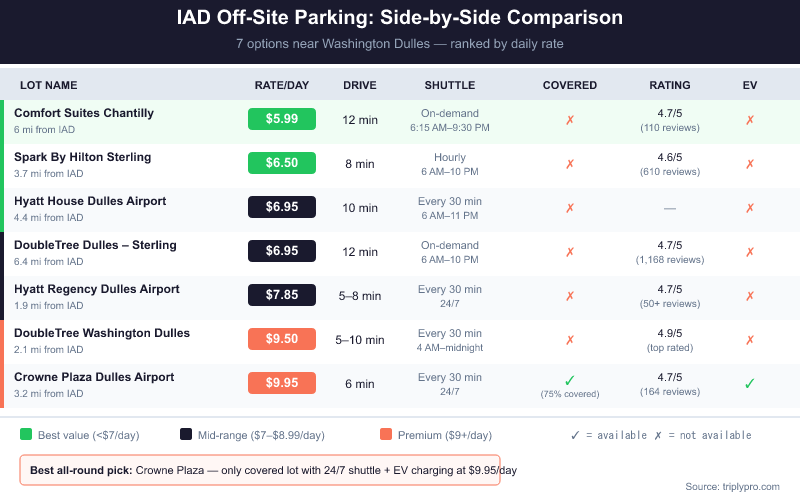Click the Comfort Suites EV X icon
Viewport: 800px width, 500px height.
click(x=750, y=120)
